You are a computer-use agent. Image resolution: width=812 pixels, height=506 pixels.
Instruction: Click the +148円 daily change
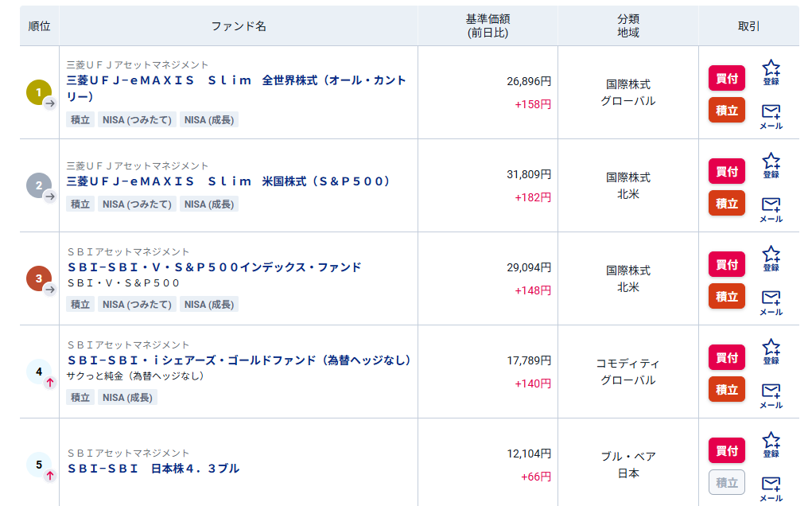533,291
